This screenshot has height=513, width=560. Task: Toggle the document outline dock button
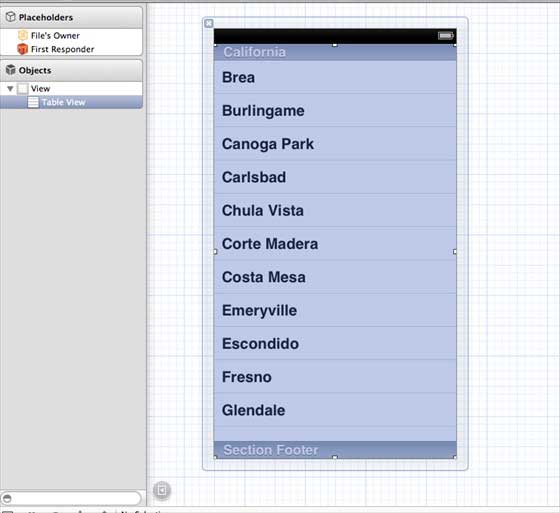point(161,490)
